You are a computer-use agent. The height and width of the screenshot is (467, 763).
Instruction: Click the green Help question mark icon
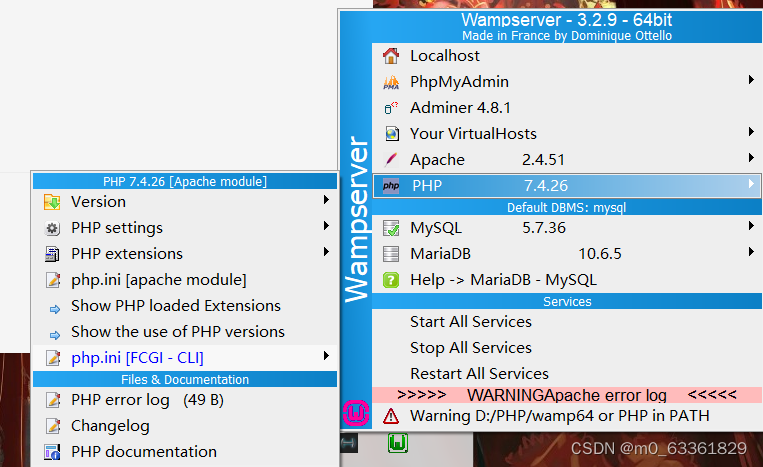click(391, 280)
